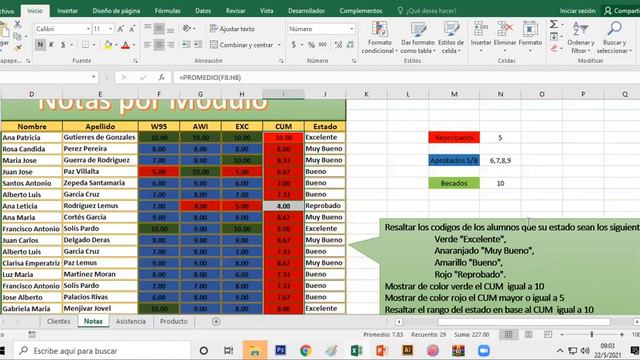This screenshot has height=360, width=640.
Task: Align text to middle vertically
Action: point(159,29)
